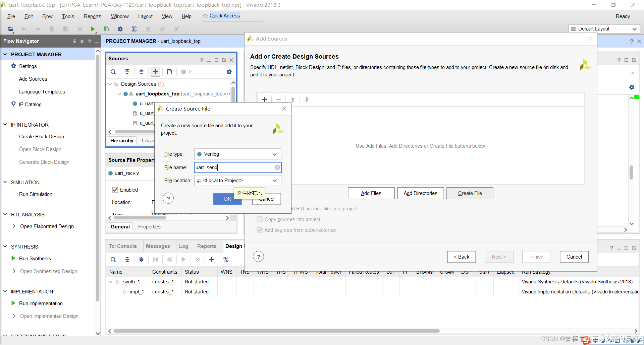Switch to the Tcl Console tab

(122, 246)
